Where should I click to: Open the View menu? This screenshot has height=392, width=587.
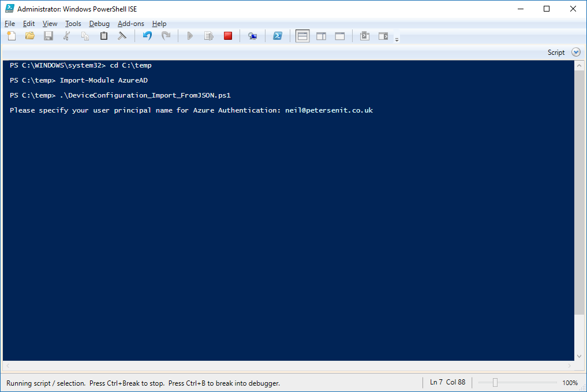click(50, 24)
